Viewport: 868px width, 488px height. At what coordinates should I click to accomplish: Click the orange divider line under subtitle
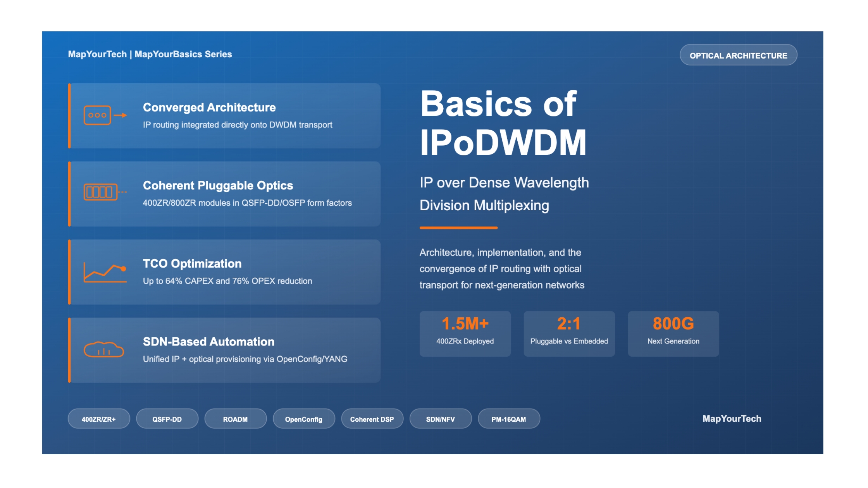click(x=458, y=228)
